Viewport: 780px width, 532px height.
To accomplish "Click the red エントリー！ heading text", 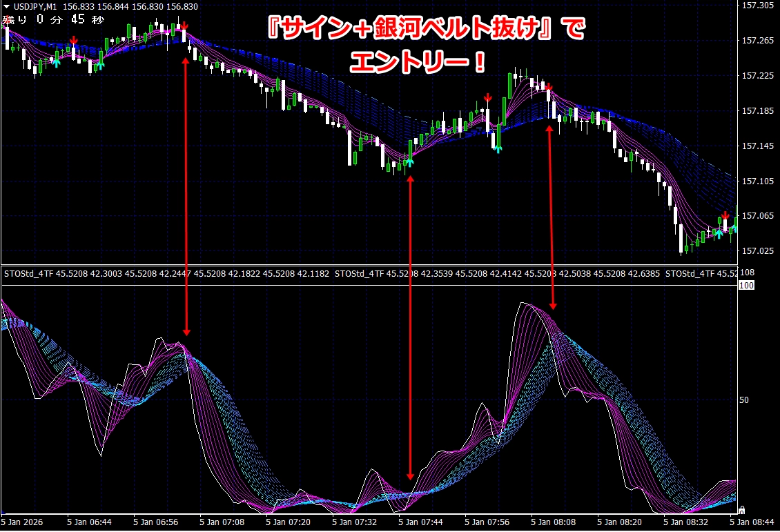I will point(418,63).
